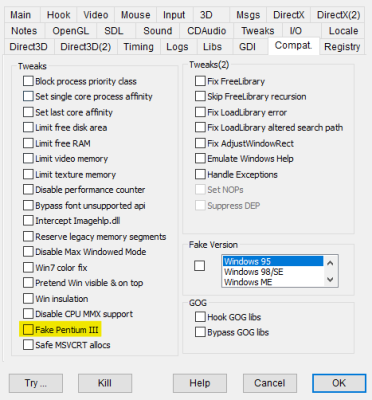372x400 pixels.
Task: Open the DirectX tab
Action: click(289, 15)
